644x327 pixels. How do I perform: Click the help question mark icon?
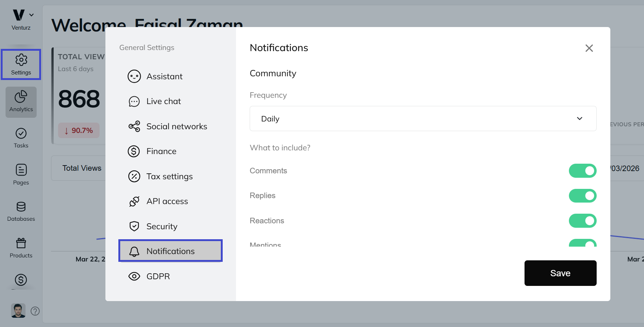tap(35, 311)
